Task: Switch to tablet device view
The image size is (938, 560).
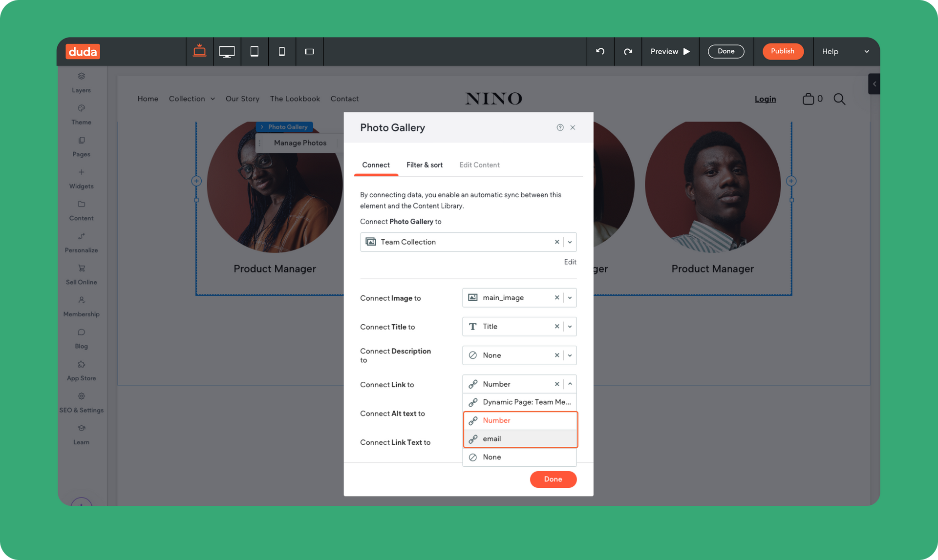Action: tap(254, 51)
